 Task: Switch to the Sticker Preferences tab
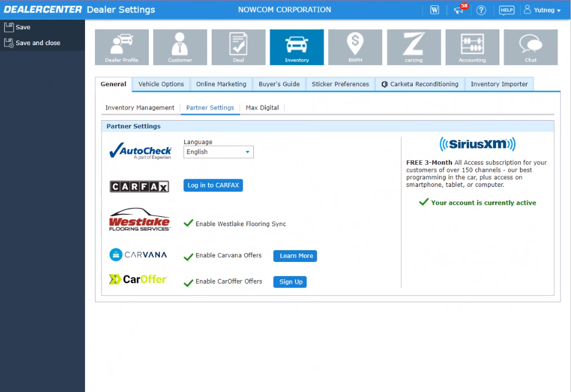[x=340, y=84]
